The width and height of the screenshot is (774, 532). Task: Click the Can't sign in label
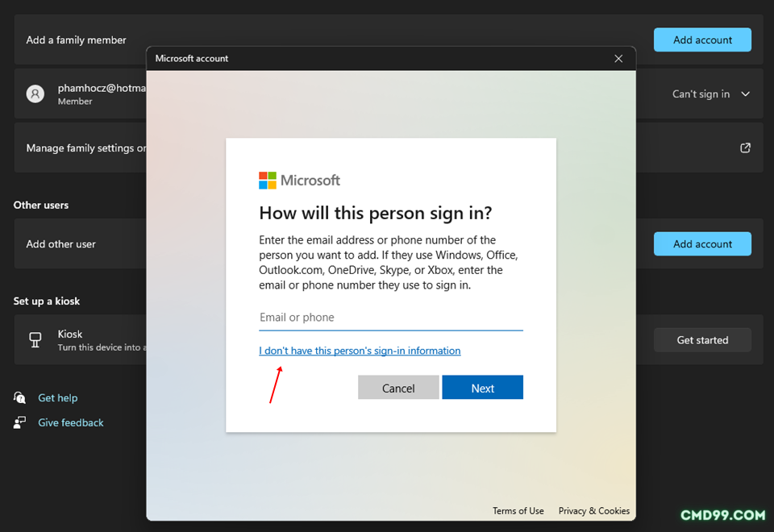pos(701,94)
